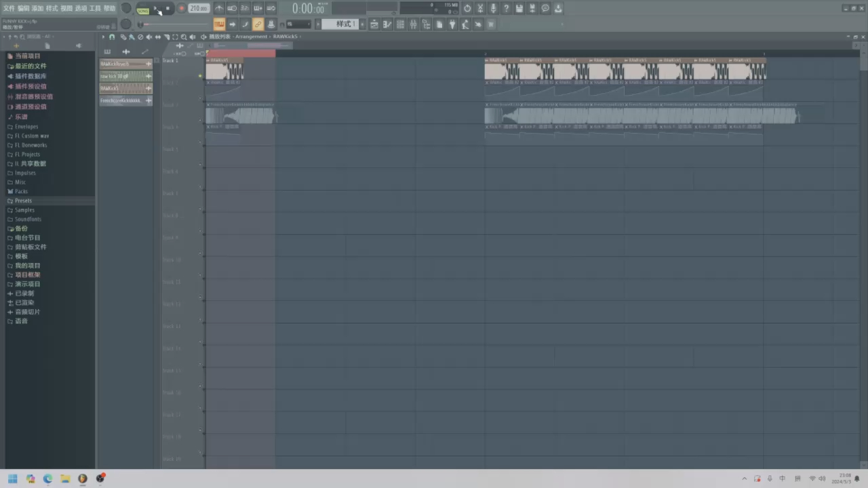Adjust the main volume knob
Screen dimensions: 868x488
point(126,8)
